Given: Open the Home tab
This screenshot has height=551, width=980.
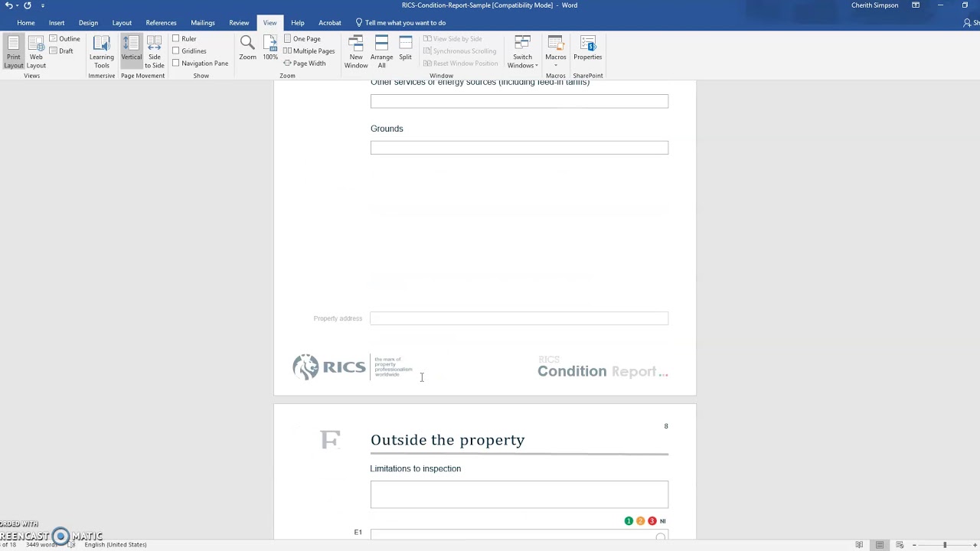Looking at the screenshot, I should tap(26, 23).
